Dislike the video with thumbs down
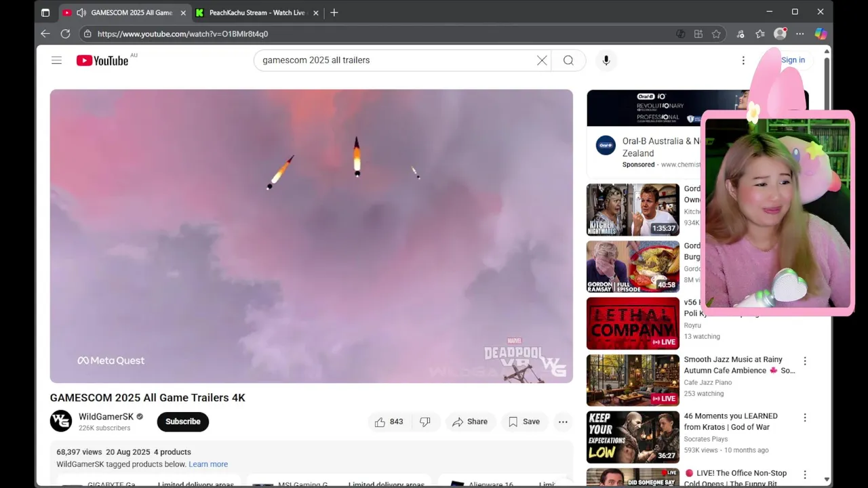The width and height of the screenshot is (868, 488). coord(425,422)
